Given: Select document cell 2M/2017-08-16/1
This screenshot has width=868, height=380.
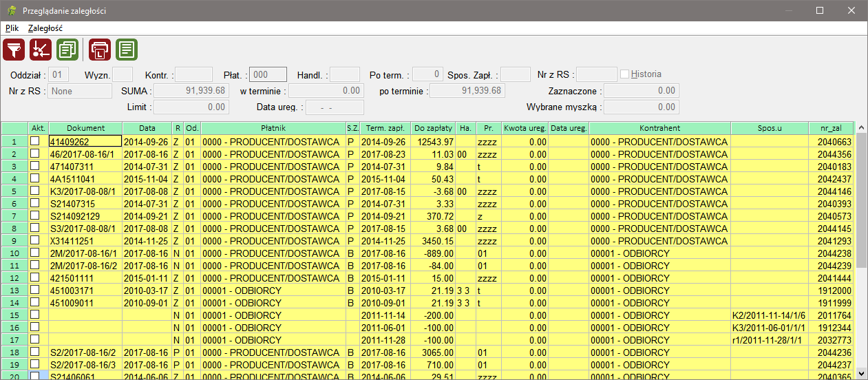Looking at the screenshot, I should tap(85, 253).
